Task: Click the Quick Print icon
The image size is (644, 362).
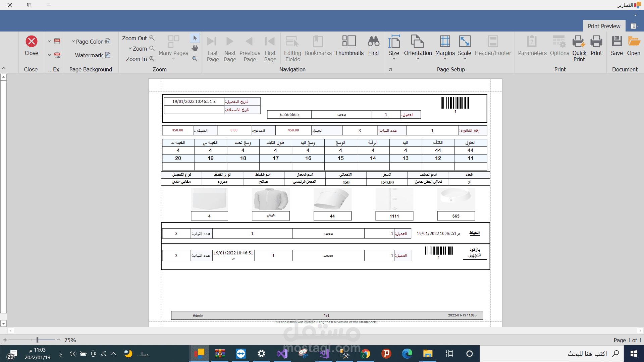Action: (x=579, y=42)
